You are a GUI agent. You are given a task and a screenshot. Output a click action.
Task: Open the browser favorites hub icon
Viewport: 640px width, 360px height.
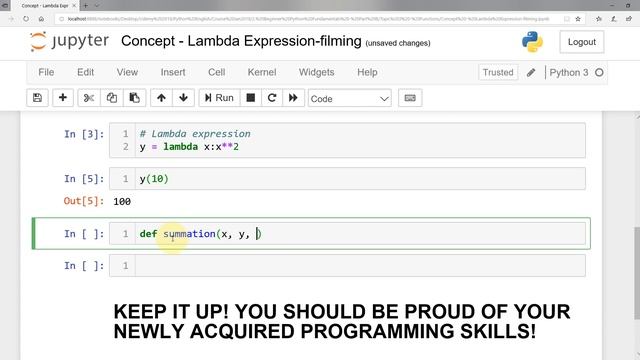click(599, 19)
